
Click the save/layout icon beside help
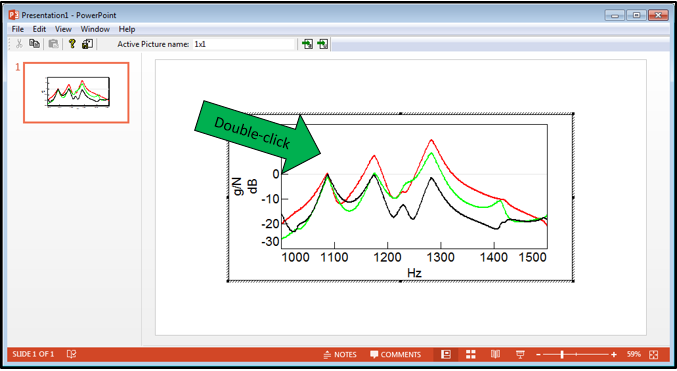(x=87, y=44)
